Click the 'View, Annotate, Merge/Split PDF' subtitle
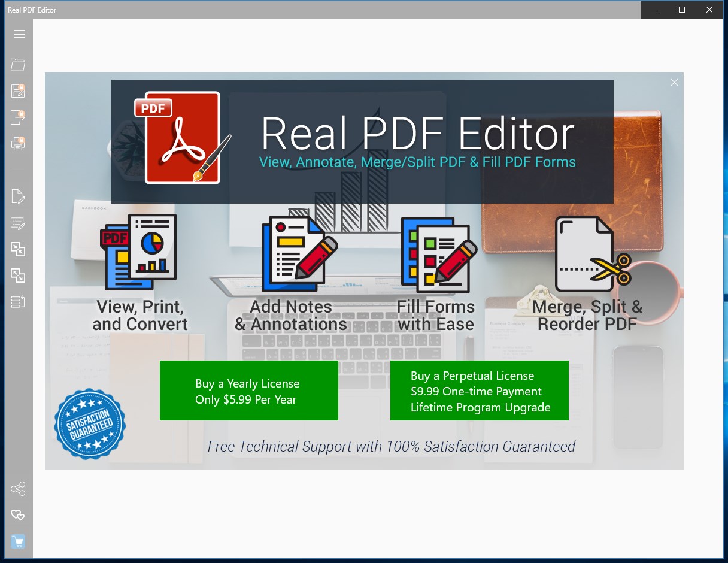The image size is (728, 563). 417,162
